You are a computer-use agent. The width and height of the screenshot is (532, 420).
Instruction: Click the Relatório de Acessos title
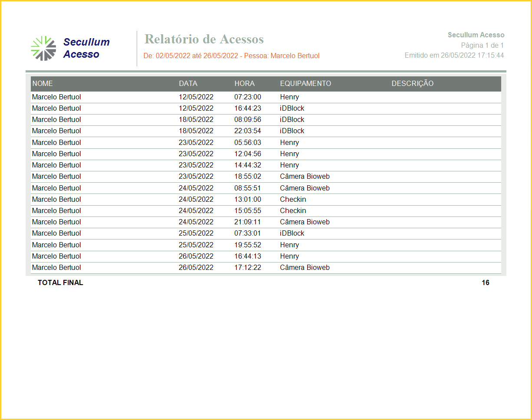pyautogui.click(x=204, y=39)
